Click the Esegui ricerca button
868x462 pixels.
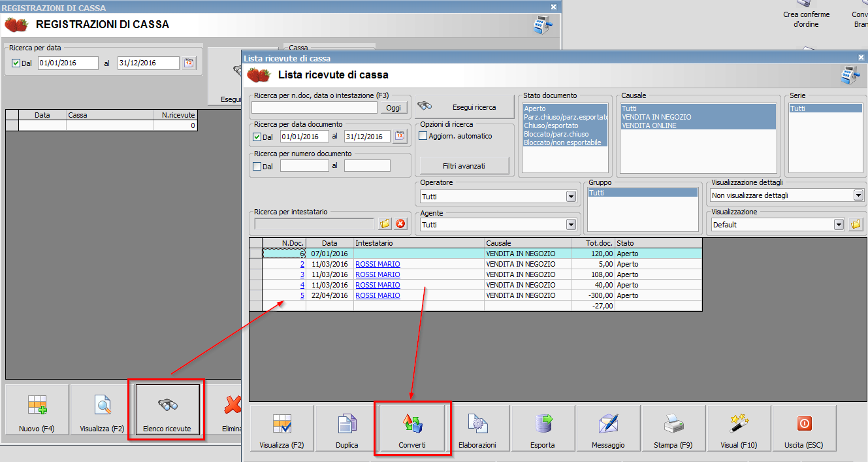pyautogui.click(x=464, y=107)
